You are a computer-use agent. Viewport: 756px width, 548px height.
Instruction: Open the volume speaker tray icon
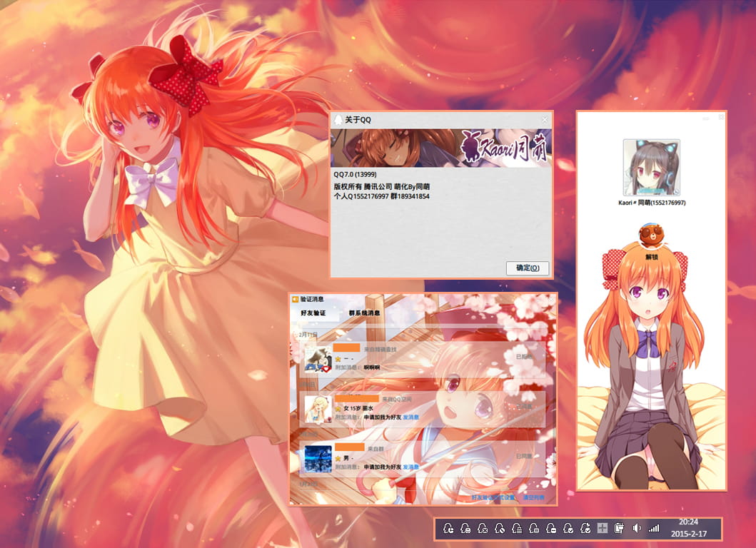click(x=637, y=528)
